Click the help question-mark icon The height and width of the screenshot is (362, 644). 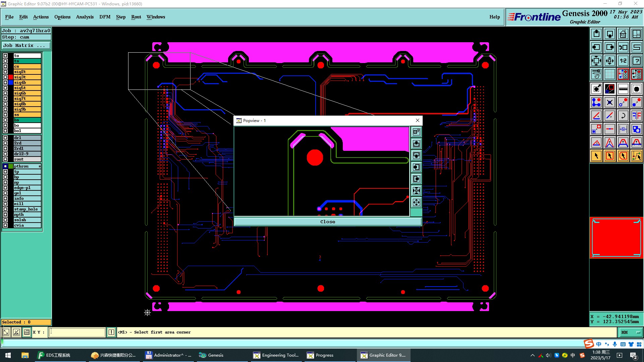636,61
